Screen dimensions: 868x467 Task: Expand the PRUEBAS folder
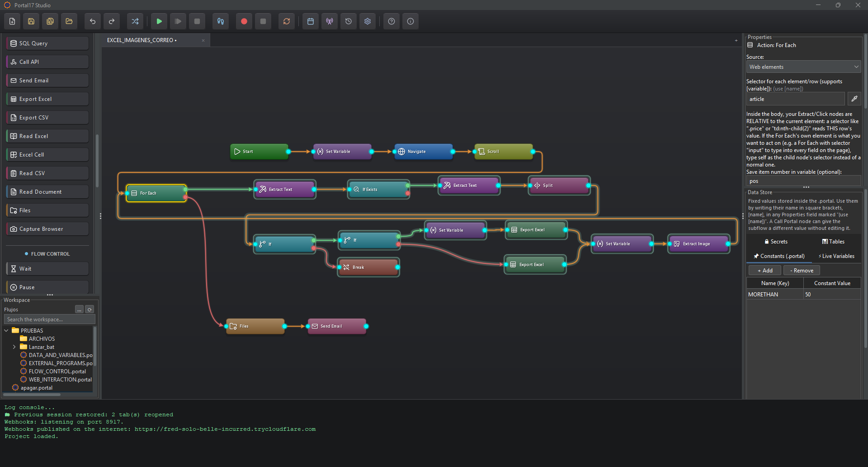click(6, 331)
